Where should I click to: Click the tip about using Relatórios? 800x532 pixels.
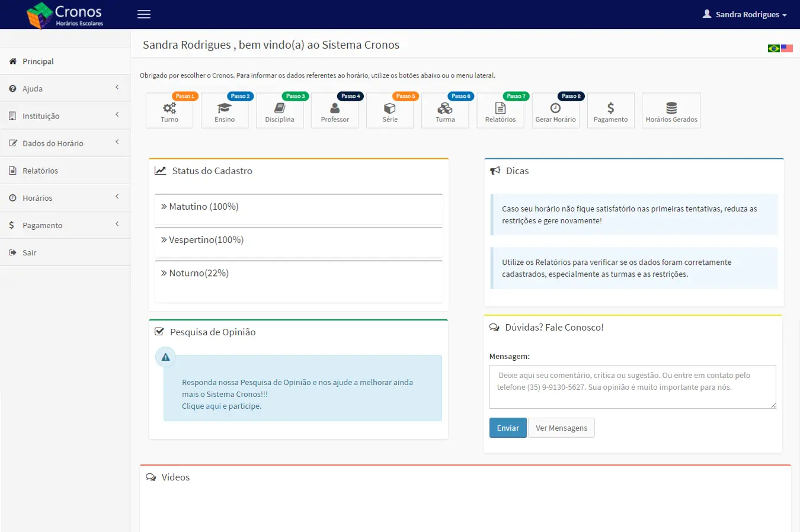pos(634,268)
